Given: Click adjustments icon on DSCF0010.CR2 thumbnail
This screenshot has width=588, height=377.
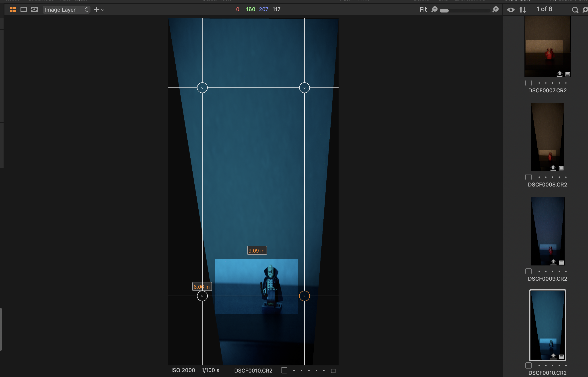Looking at the screenshot, I should point(561,357).
